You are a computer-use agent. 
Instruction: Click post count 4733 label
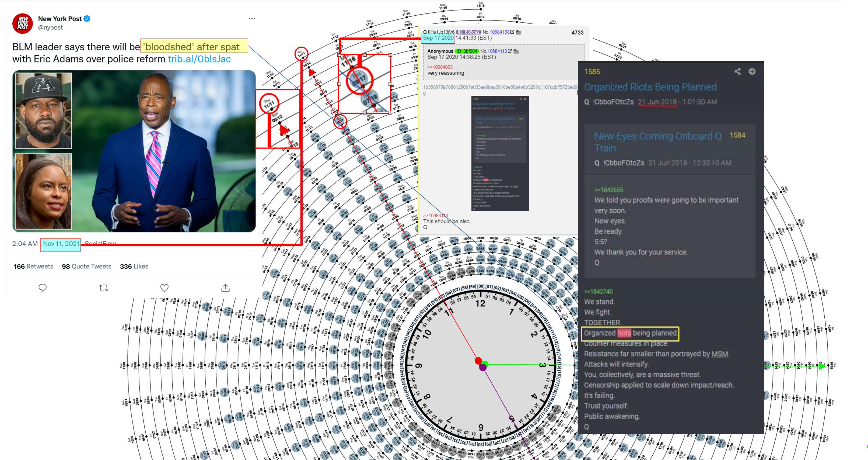pos(577,33)
